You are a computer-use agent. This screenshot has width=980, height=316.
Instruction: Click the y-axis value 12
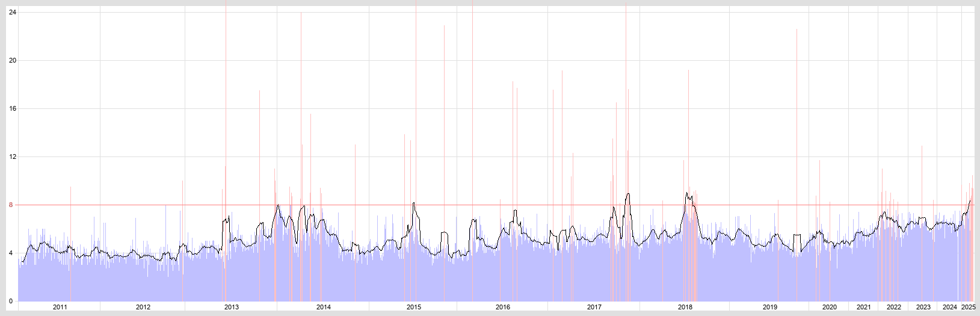[13, 156]
